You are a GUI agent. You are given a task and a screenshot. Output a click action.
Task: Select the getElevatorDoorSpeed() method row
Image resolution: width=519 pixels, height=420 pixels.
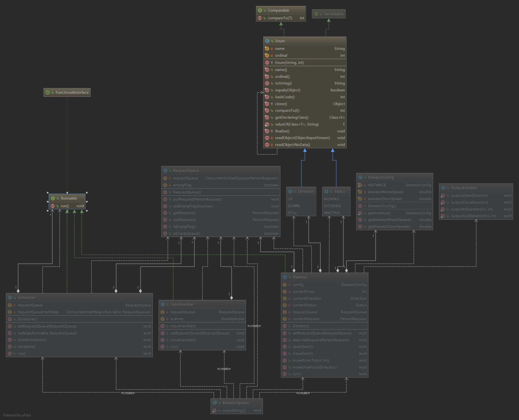(395, 227)
